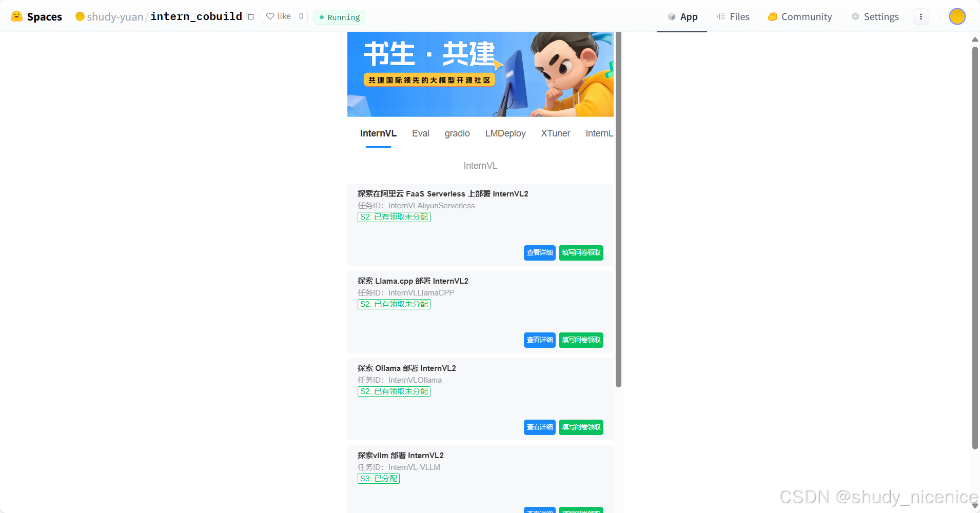This screenshot has width=980, height=513.
Task: Click the title 探索 Ollama 部署 InternVL2
Action: tap(407, 368)
